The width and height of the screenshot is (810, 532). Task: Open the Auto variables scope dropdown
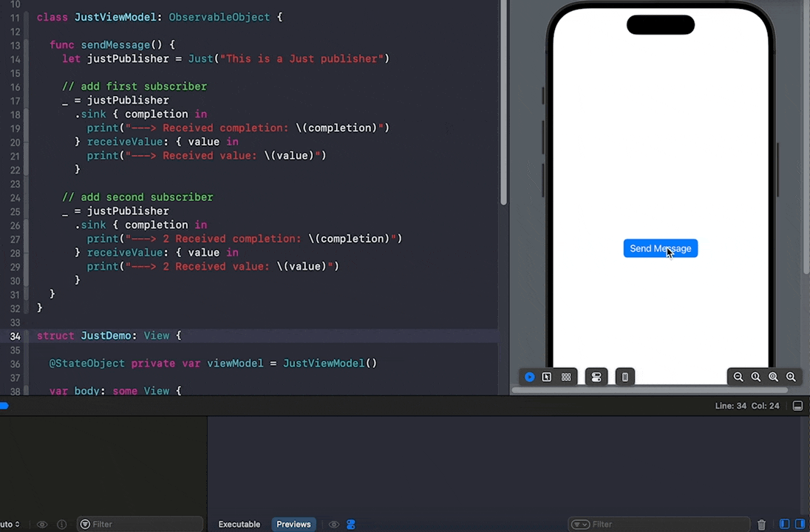10,525
